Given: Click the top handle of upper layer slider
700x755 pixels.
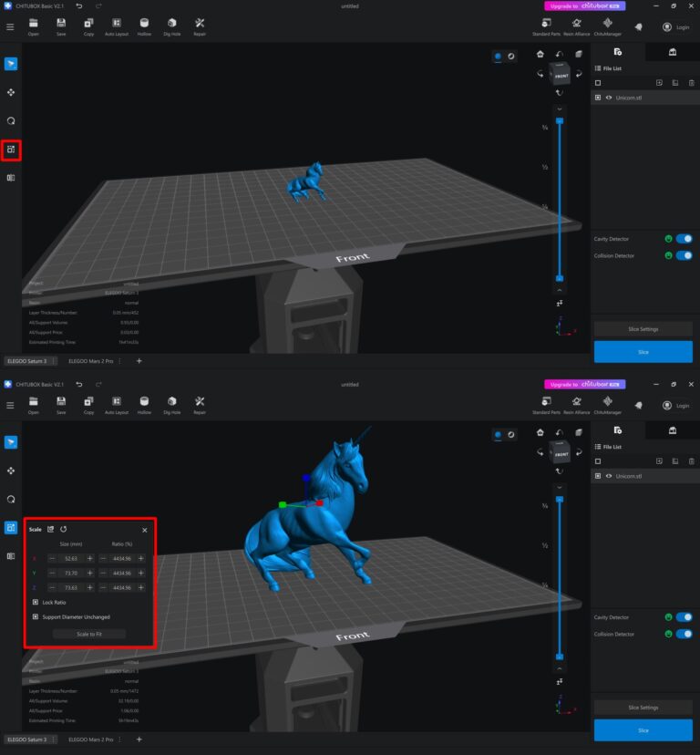Looking at the screenshot, I should click(x=560, y=120).
